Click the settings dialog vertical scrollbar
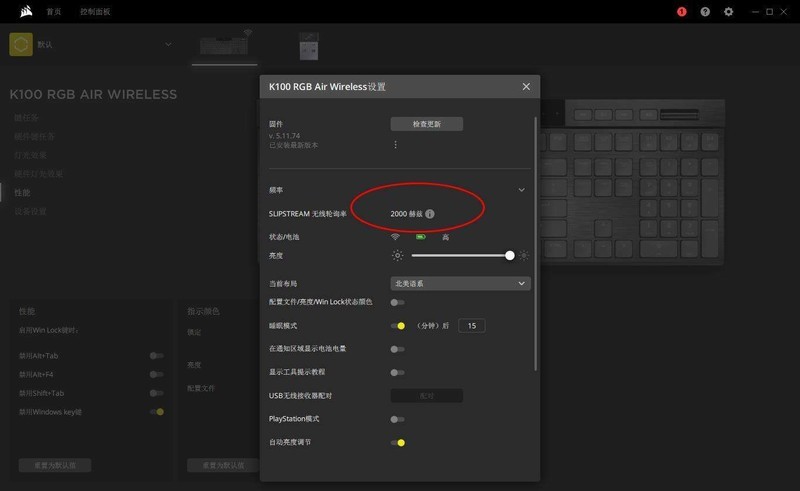Image resolution: width=800 pixels, height=491 pixels. [x=535, y=244]
